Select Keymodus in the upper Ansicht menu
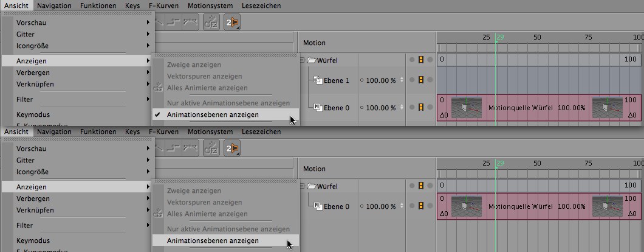Image resolution: width=644 pixels, height=252 pixels. click(33, 114)
